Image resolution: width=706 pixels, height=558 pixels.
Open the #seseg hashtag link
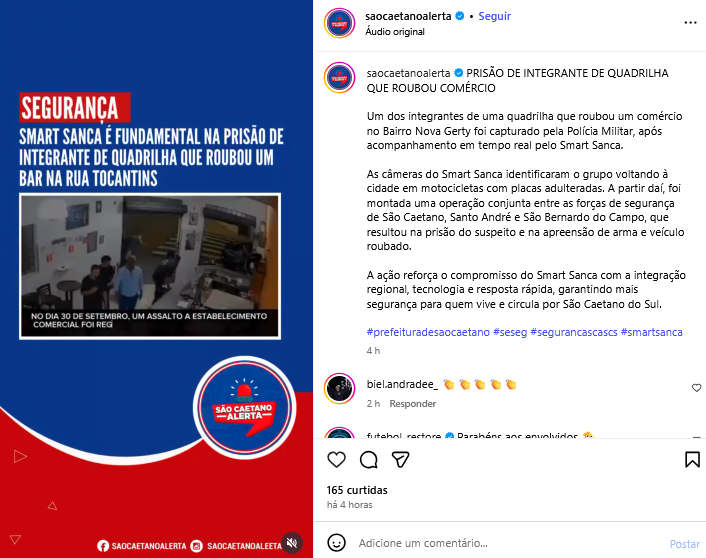click(510, 332)
